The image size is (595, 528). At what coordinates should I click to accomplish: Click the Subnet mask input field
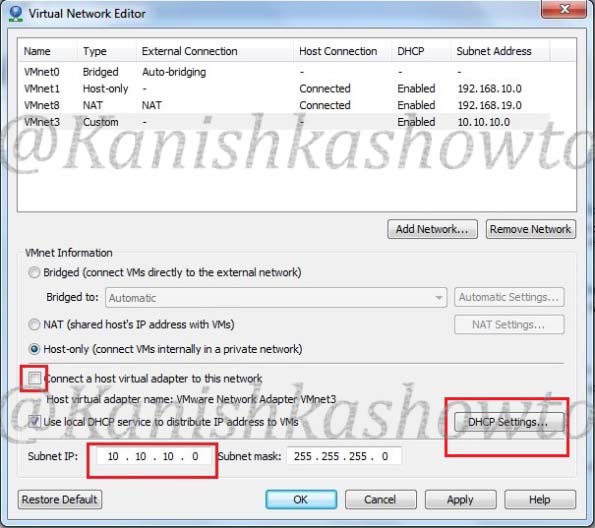point(344,456)
